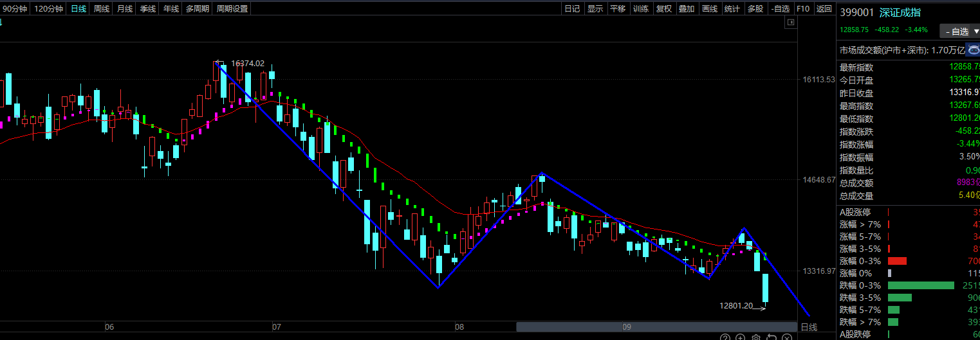Click the 指数振幅 row label
This screenshot has height=340, width=980.
click(856, 157)
